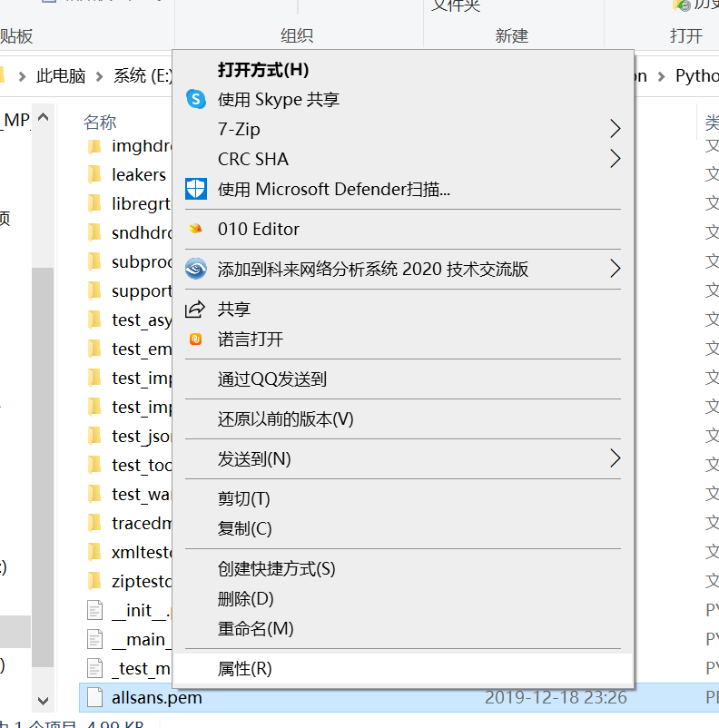Viewport: 719px width, 728px height.
Task: Click the 010 Editor icon
Action: click(x=196, y=229)
